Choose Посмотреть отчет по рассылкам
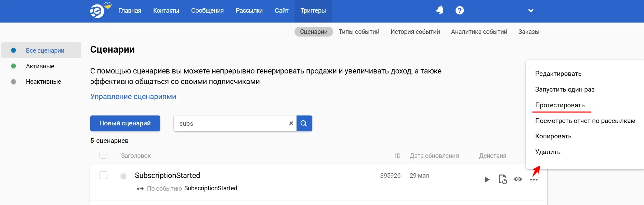Image resolution: width=644 pixels, height=205 pixels. pyautogui.click(x=585, y=121)
